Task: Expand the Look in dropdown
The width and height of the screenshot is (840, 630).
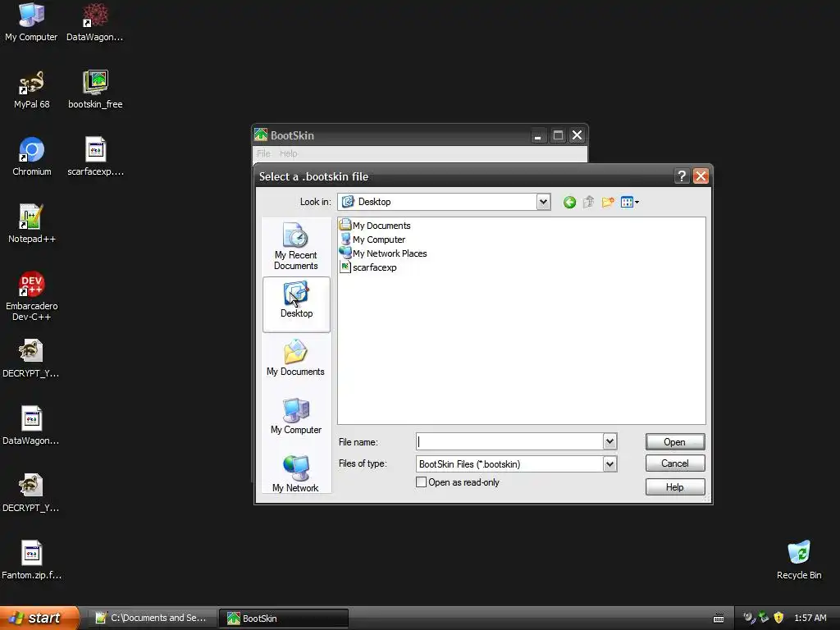Action: tap(543, 202)
